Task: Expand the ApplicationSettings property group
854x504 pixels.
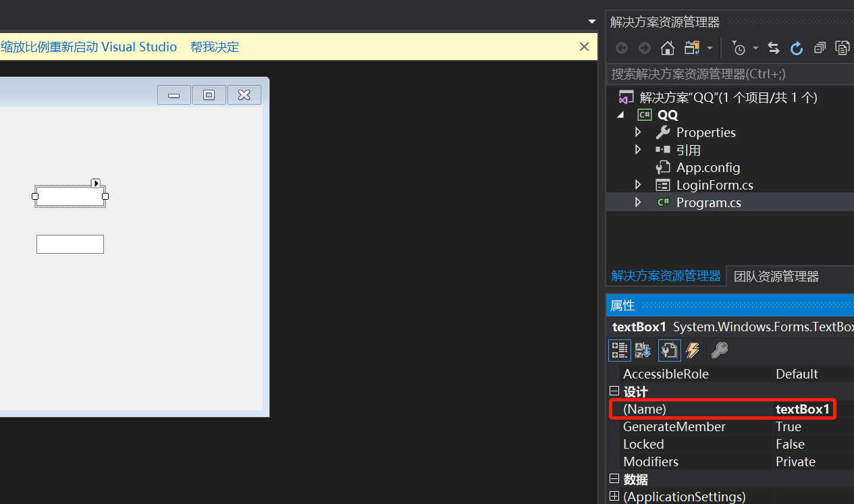Action: (x=614, y=496)
